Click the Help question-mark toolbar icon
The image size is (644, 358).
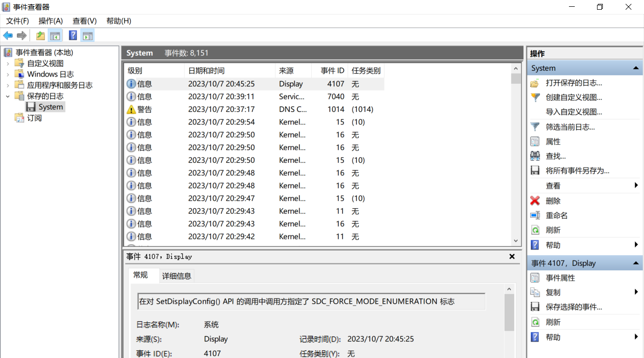[x=73, y=35]
